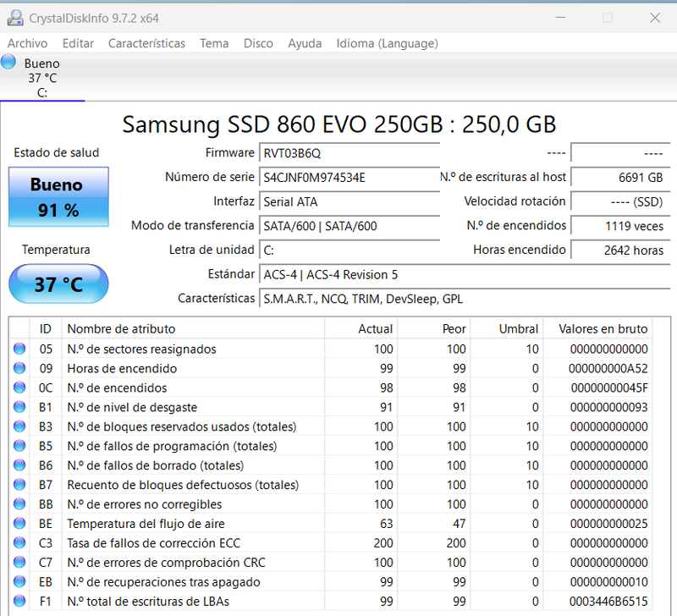Click the host writes value 6691 GB
The height and width of the screenshot is (616, 677).
click(x=620, y=178)
